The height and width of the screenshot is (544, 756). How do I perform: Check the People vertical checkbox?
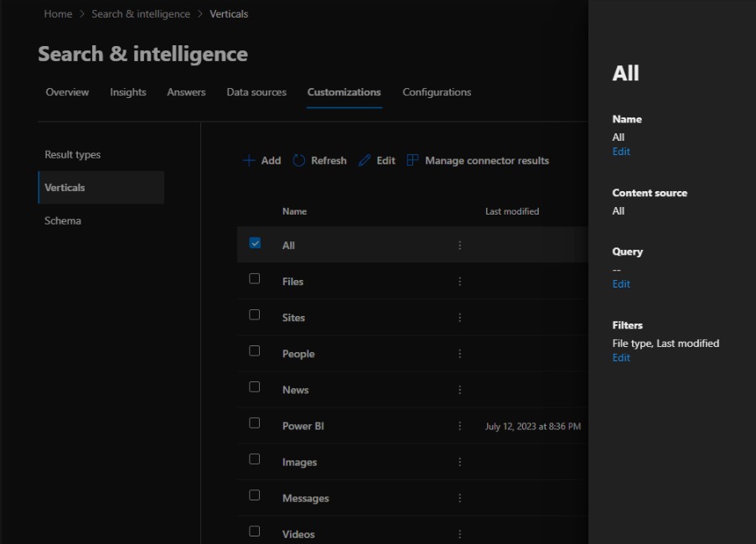coord(255,351)
